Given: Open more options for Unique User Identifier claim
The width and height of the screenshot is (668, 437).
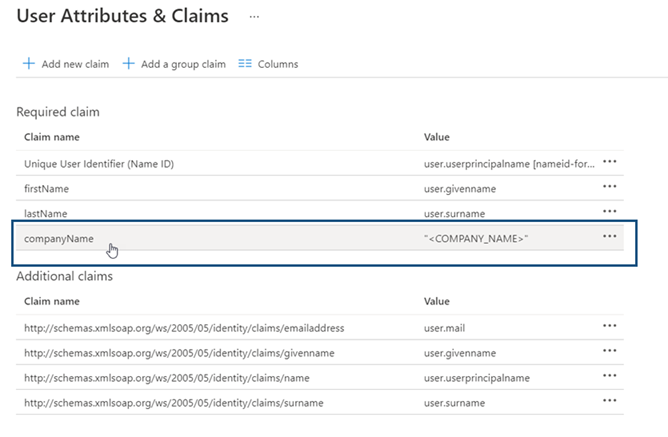Looking at the screenshot, I should [609, 162].
